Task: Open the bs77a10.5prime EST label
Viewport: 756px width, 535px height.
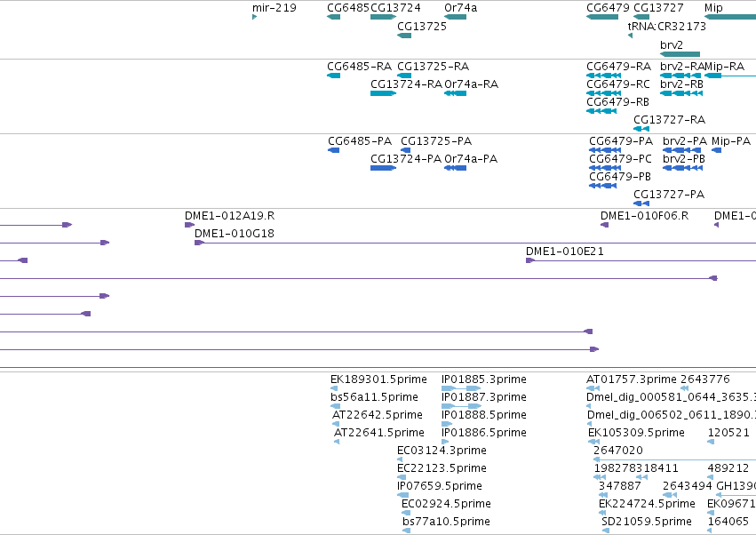Action: [446, 522]
